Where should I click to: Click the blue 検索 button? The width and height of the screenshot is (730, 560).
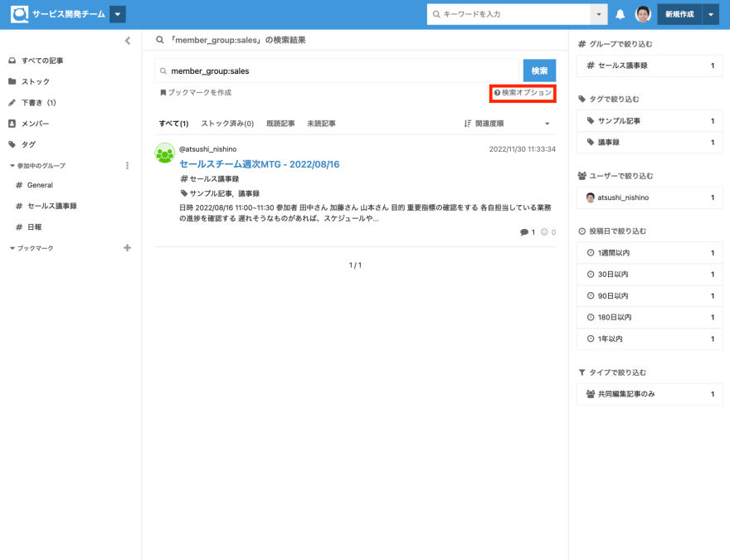pyautogui.click(x=539, y=71)
